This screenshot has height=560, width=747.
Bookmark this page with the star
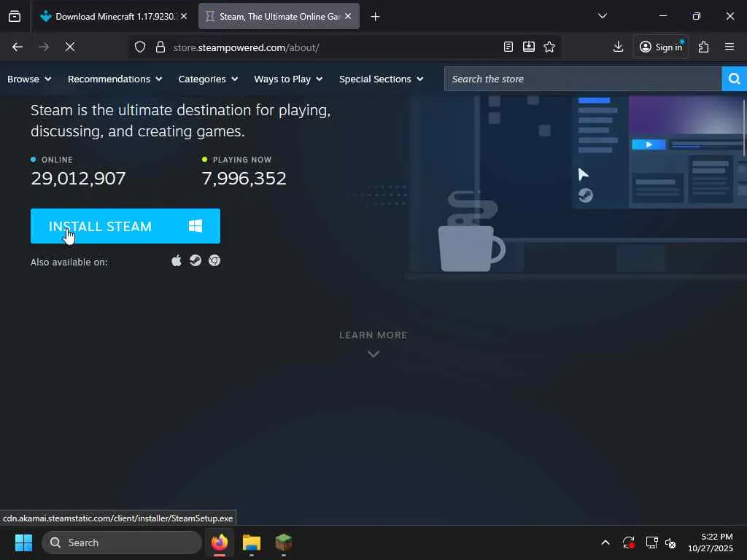click(549, 47)
